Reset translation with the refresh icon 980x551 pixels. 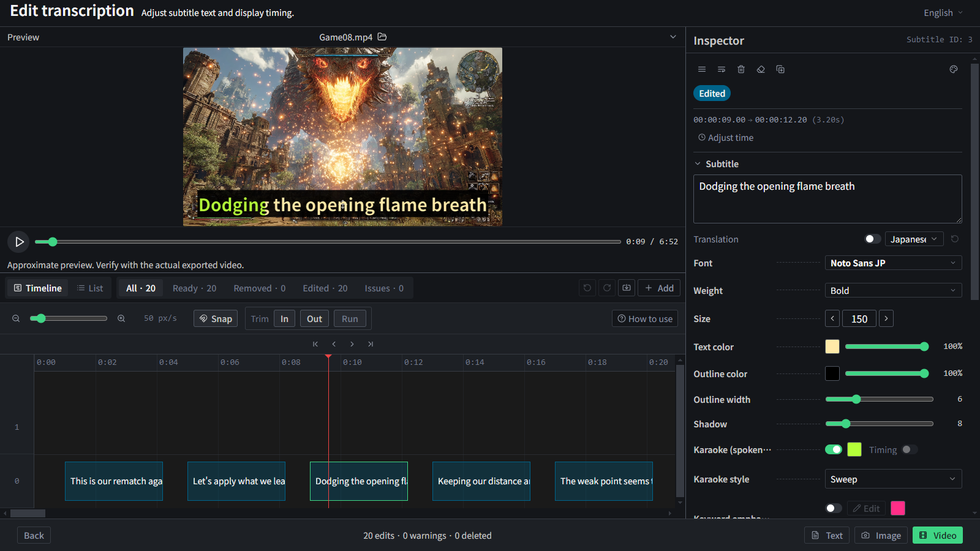pyautogui.click(x=955, y=239)
